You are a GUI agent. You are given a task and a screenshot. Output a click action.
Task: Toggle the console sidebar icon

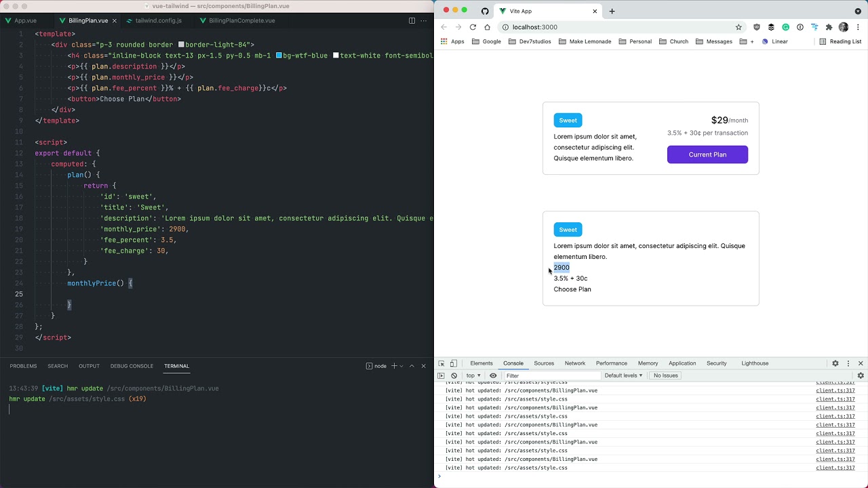point(441,375)
